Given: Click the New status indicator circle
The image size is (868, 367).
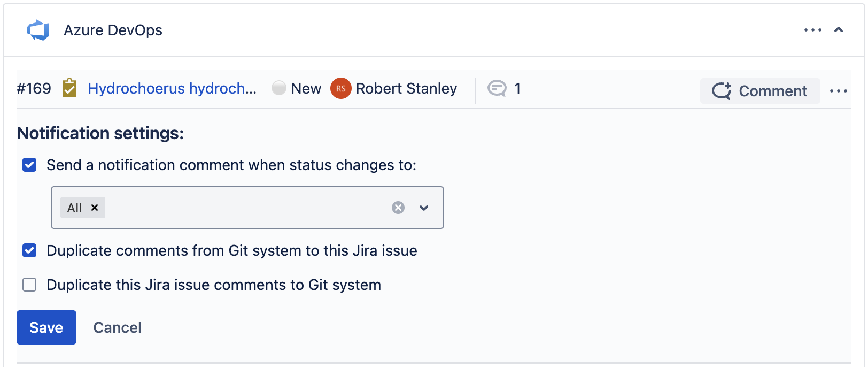Looking at the screenshot, I should (x=279, y=88).
